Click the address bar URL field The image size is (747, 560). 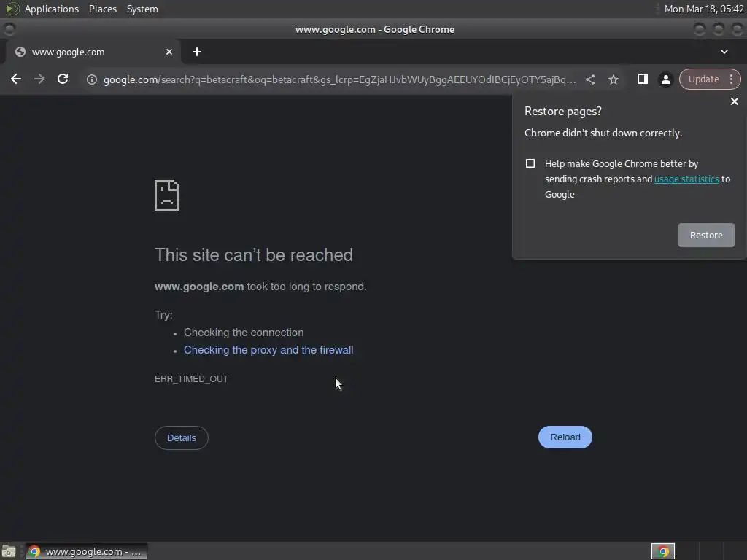coord(339,79)
